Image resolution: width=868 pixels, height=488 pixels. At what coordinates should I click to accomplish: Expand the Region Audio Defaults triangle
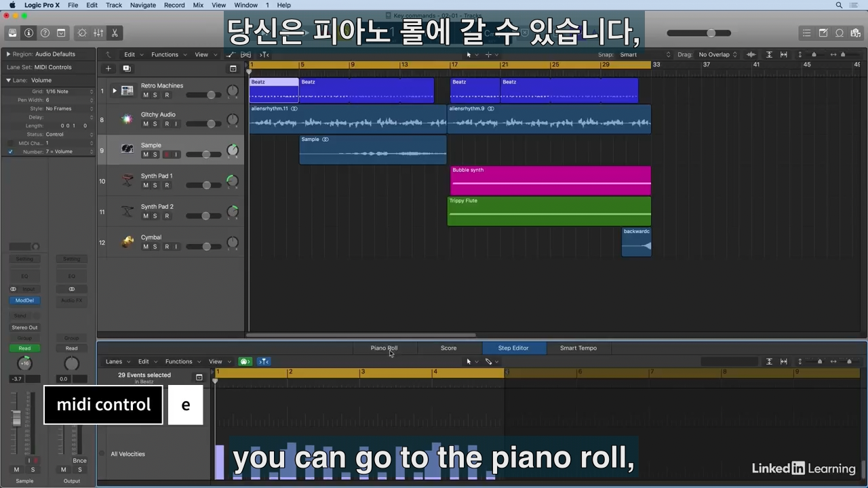8,54
